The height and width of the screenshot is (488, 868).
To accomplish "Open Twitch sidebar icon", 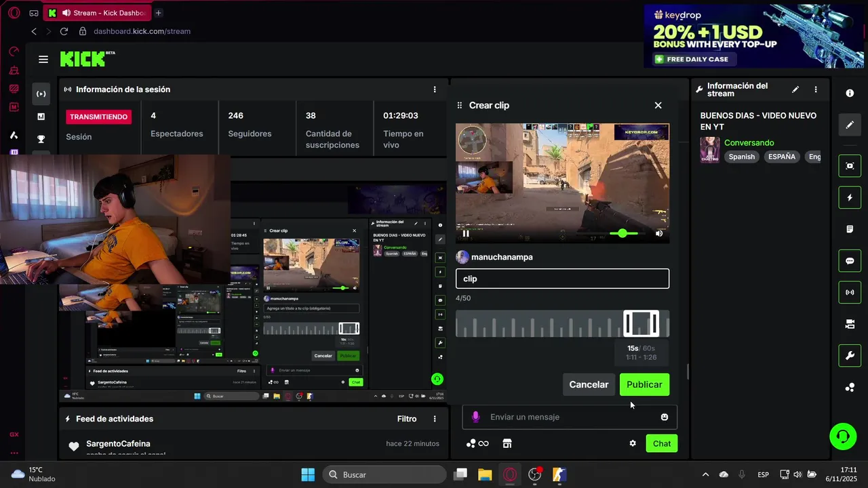I will point(14,152).
